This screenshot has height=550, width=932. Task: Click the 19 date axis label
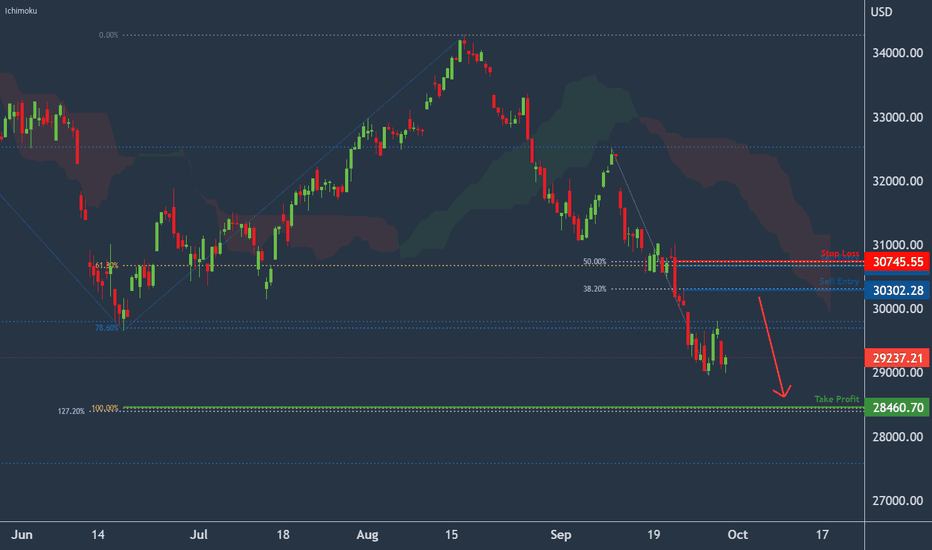(653, 535)
